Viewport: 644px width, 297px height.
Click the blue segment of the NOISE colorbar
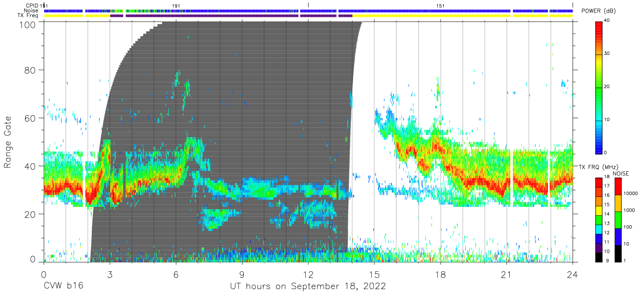(x=618, y=237)
